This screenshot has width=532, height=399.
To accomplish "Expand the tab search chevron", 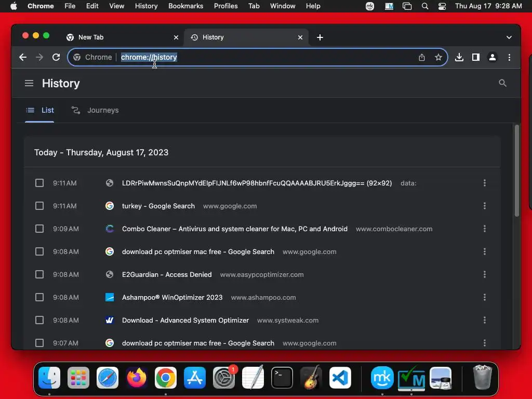I will tap(509, 37).
